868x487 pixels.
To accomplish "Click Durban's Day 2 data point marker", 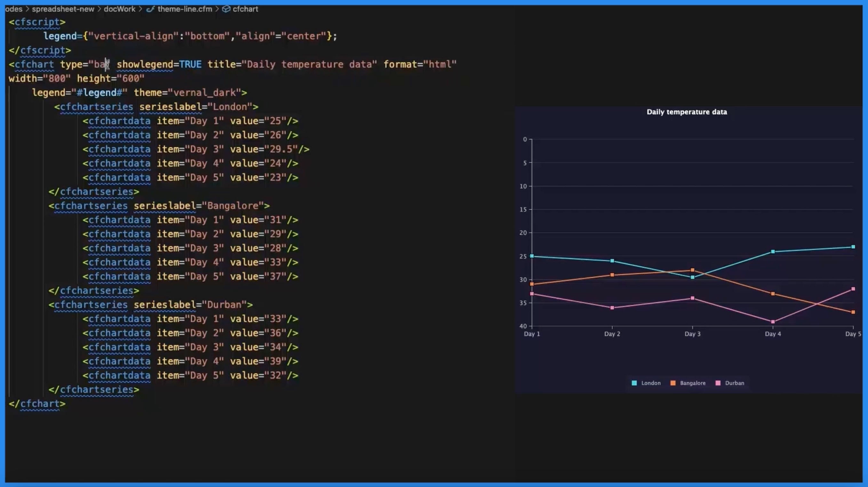I will point(612,308).
